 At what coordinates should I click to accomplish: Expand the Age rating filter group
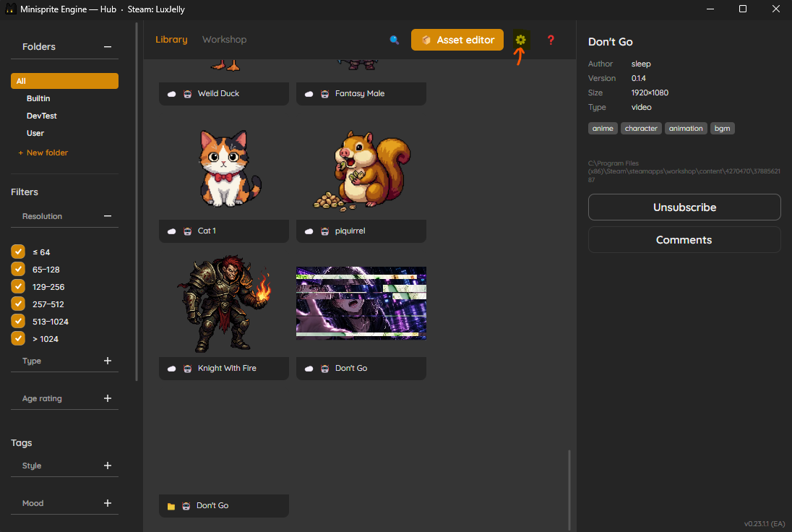pos(108,398)
